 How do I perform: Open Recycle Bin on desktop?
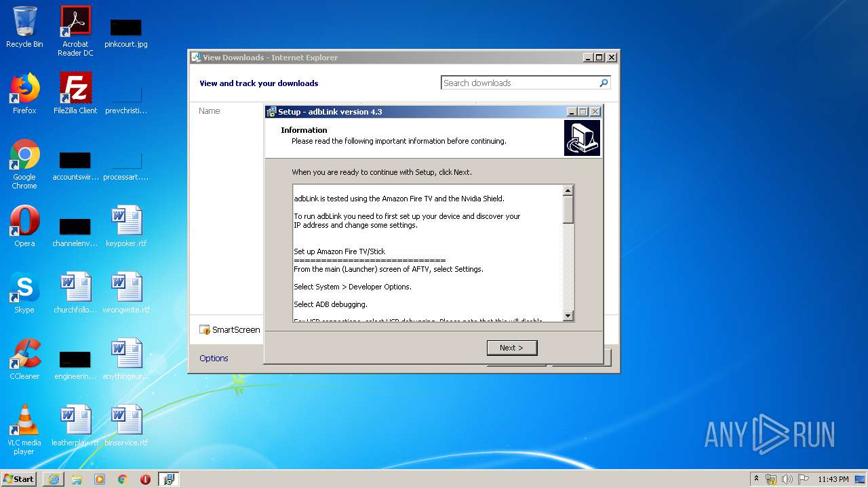coord(24,27)
